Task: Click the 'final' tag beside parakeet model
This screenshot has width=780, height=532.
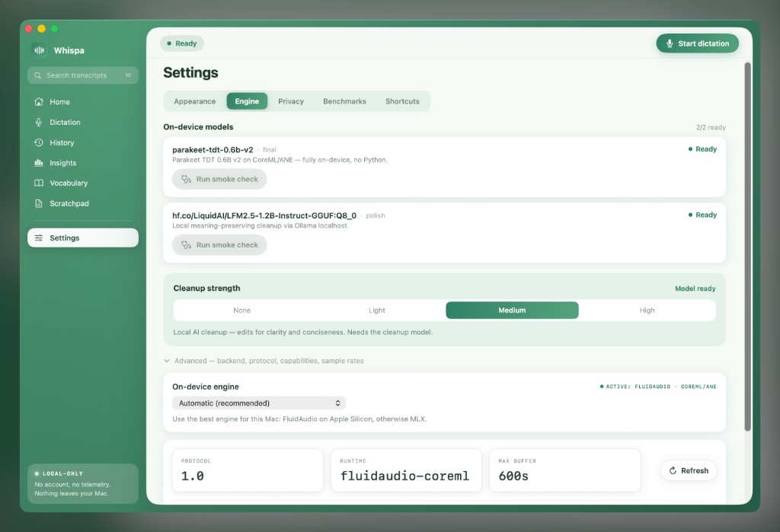Action: coord(269,150)
